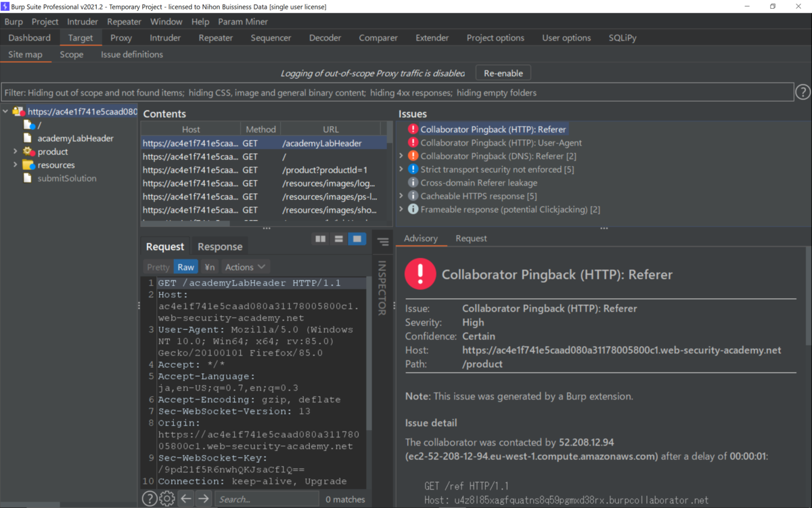Click the contents table horizontal scrollbar
812x508 pixels.
tap(185, 224)
